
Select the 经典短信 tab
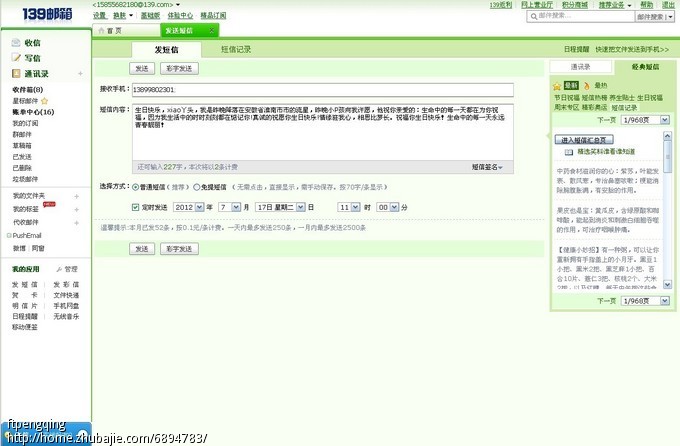[646, 67]
